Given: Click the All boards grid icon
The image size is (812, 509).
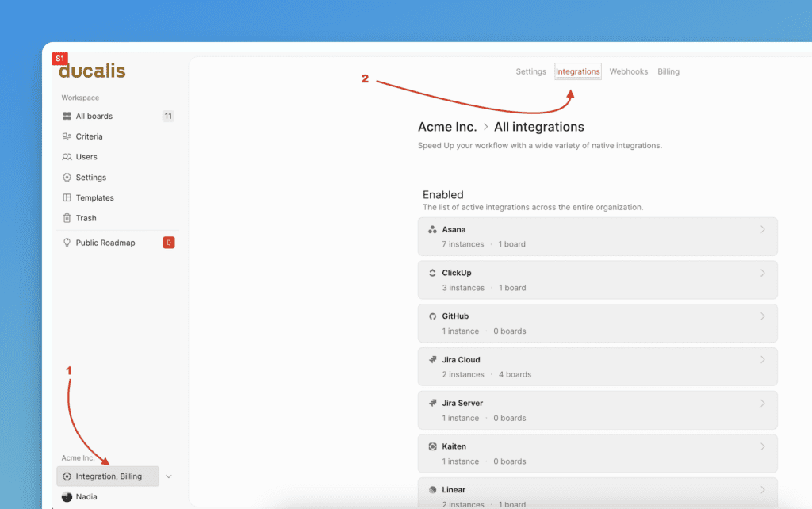Looking at the screenshot, I should point(67,117).
